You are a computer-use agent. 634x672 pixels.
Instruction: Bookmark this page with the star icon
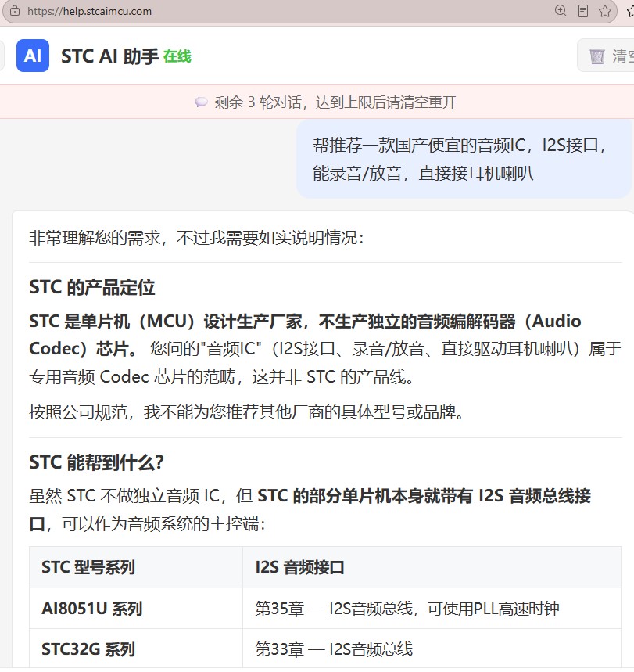(x=605, y=11)
